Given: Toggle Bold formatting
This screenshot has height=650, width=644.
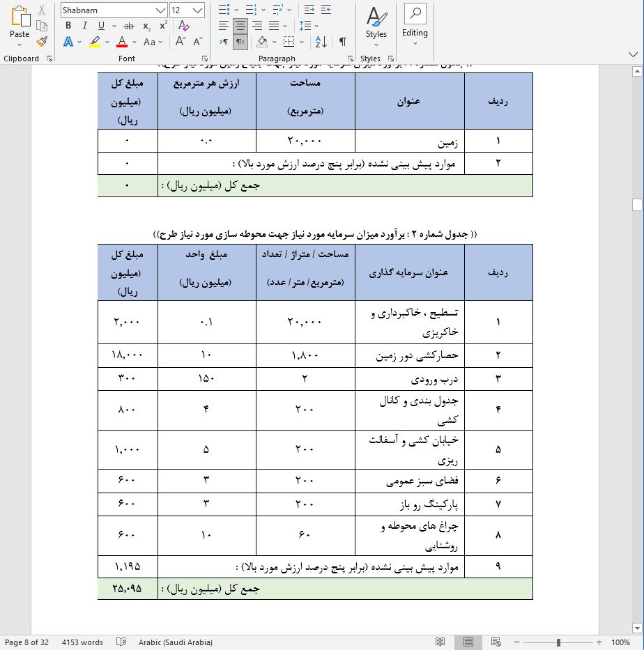Looking at the screenshot, I should [x=68, y=26].
